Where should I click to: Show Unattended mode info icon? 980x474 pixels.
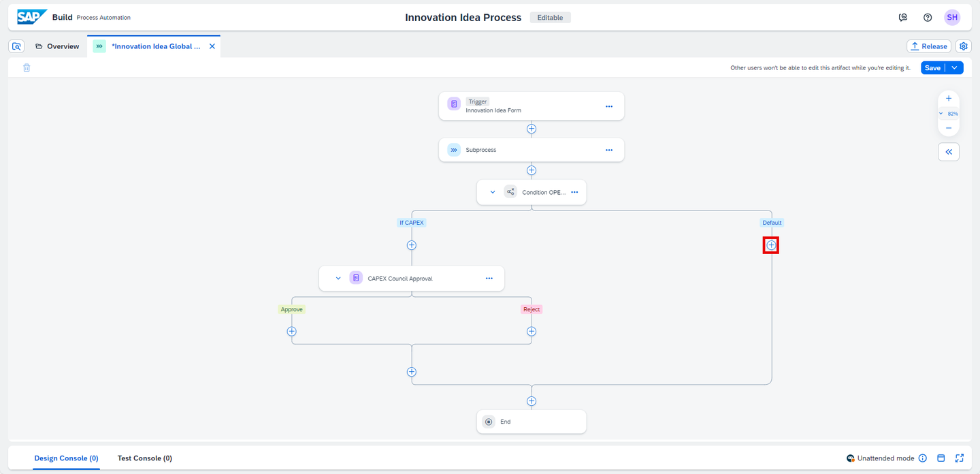click(923, 458)
